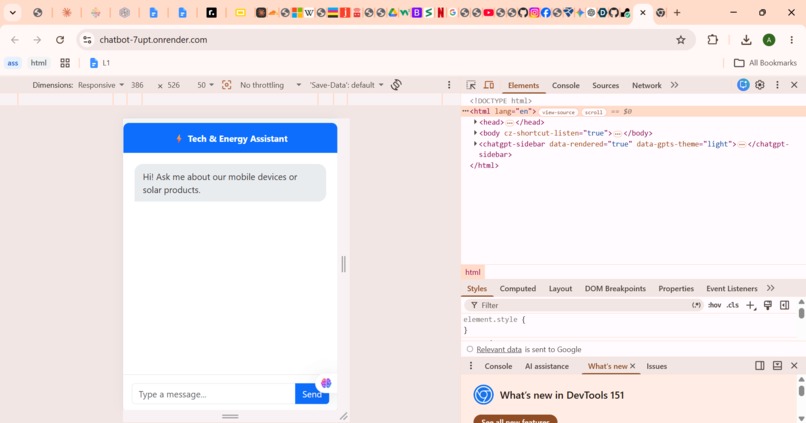Screen dimensions: 806x423
Task: Open the Properties tab in the Styles sidebar
Action: [x=676, y=289]
